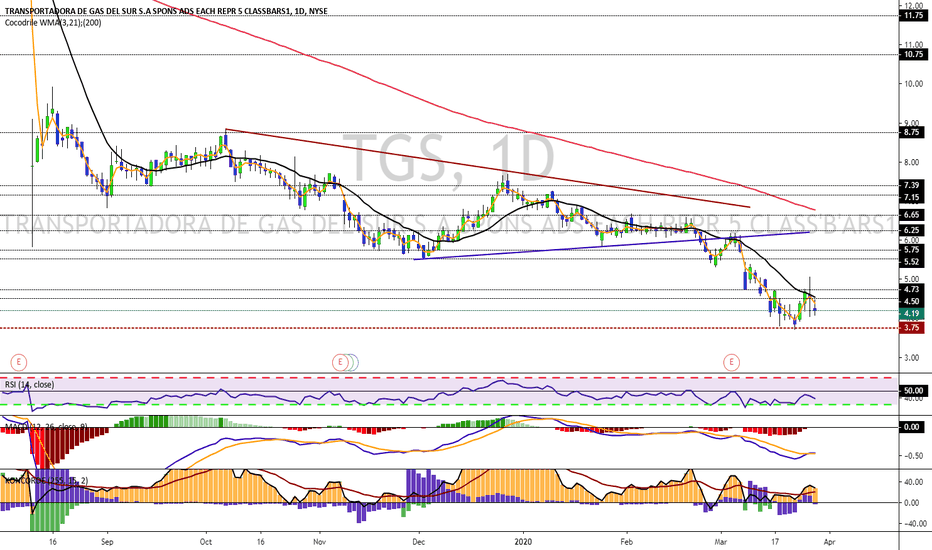Click the Sep label on the time axis
Viewport: 932px width, 550px height.
tap(107, 542)
